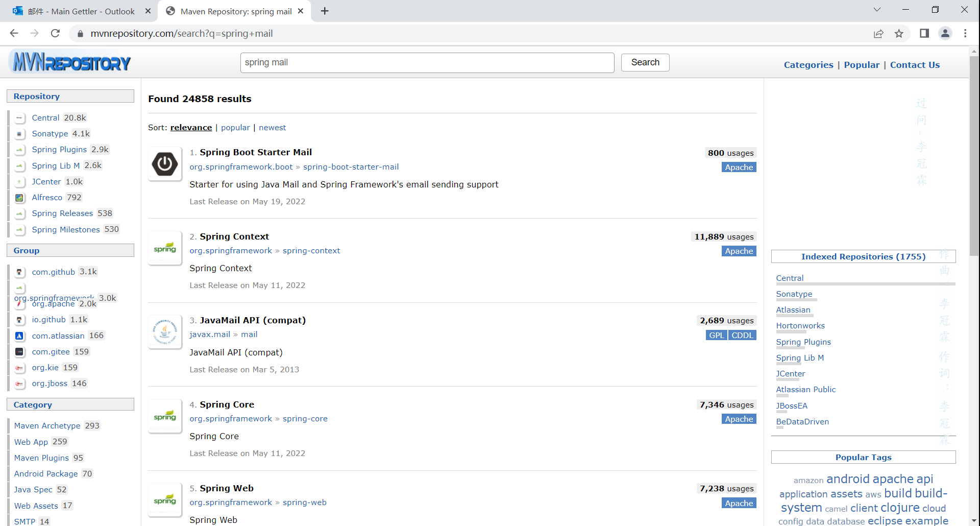Sort results by newest
The width and height of the screenshot is (980, 526).
[x=272, y=128]
